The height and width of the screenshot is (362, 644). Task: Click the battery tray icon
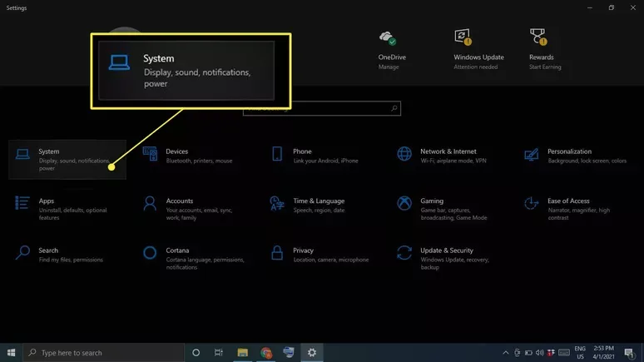coord(528,353)
